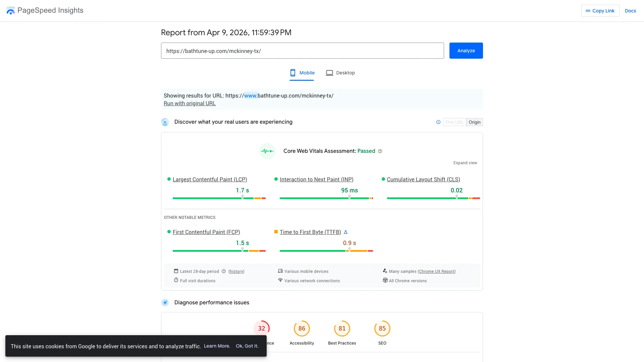The width and height of the screenshot is (644, 362).
Task: Expand Largest Contentful Paint details
Action: pyautogui.click(x=210, y=179)
